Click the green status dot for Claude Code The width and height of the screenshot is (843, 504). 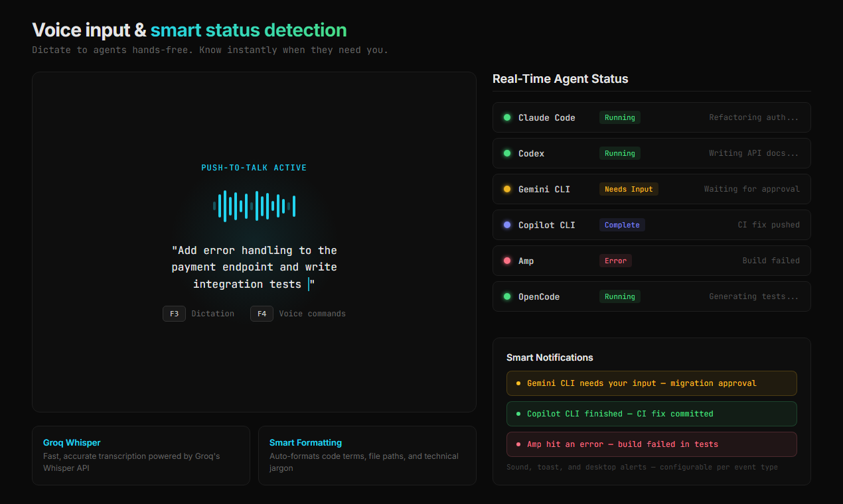507,117
